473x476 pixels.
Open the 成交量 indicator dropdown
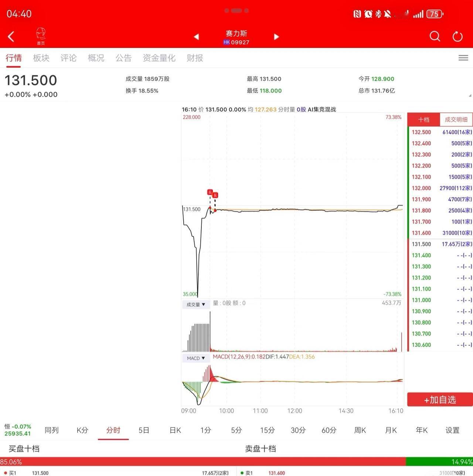pos(196,304)
